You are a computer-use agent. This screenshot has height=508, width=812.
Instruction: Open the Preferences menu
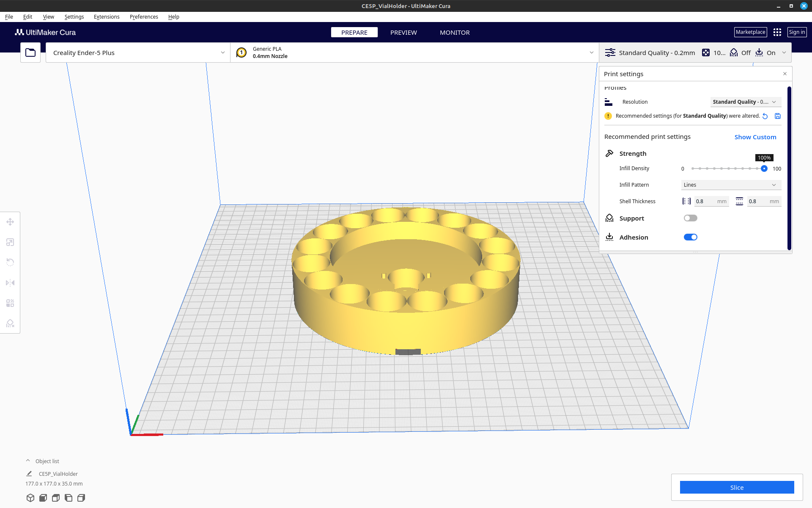(x=144, y=17)
